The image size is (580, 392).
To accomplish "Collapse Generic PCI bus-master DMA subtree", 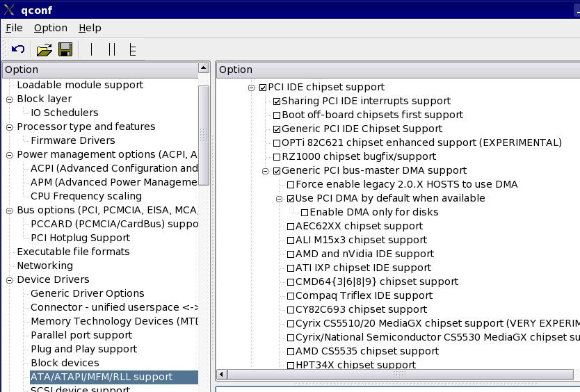I will click(265, 171).
